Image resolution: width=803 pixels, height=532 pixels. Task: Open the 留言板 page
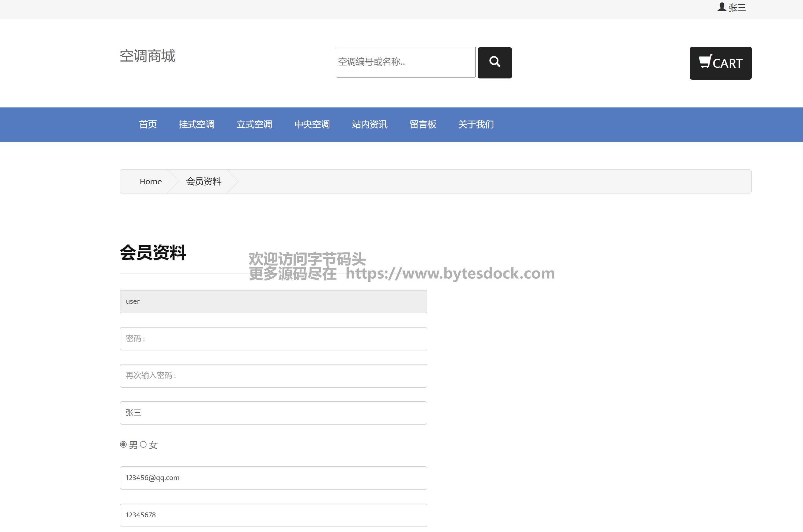click(x=423, y=125)
